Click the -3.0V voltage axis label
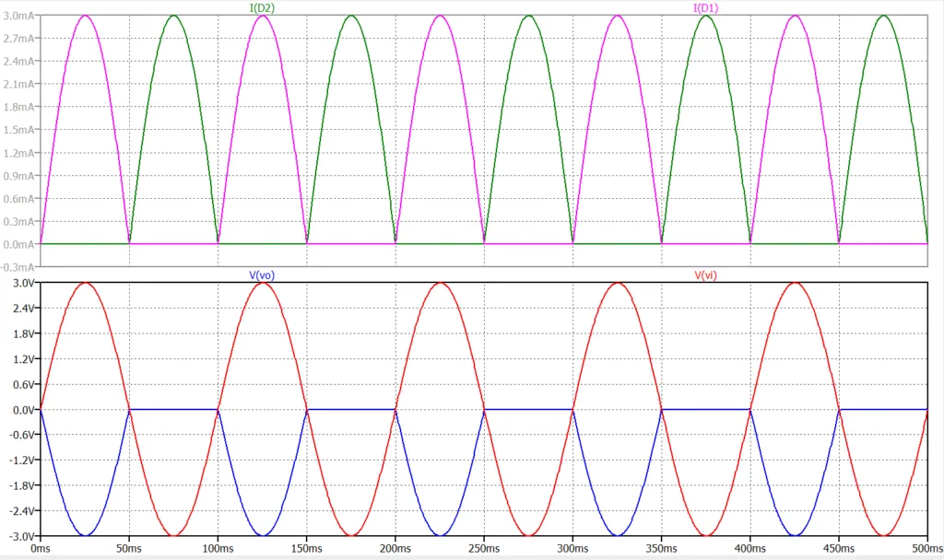 (x=20, y=535)
